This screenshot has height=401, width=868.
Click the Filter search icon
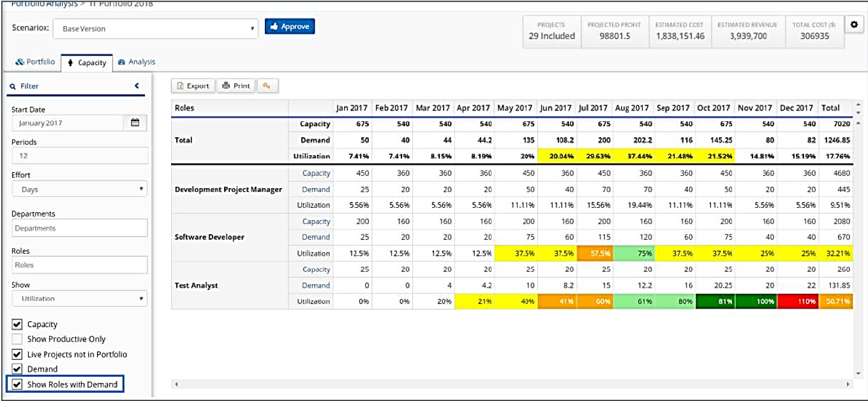coord(13,86)
